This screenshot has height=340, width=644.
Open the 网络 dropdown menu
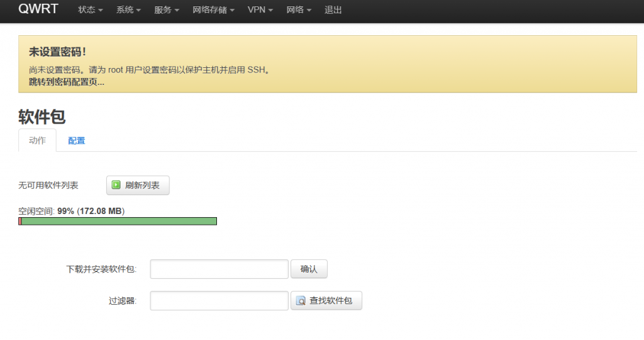[x=299, y=10]
